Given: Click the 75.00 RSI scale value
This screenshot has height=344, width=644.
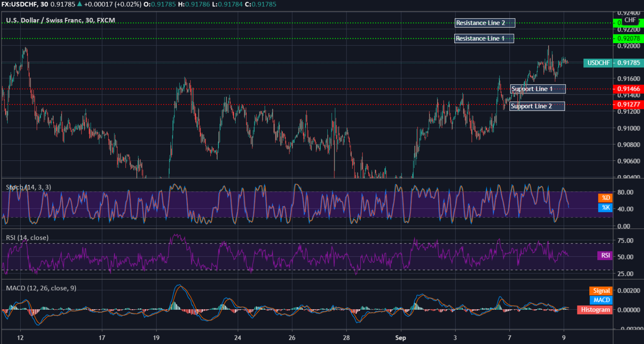Looking at the screenshot, I should [x=625, y=240].
